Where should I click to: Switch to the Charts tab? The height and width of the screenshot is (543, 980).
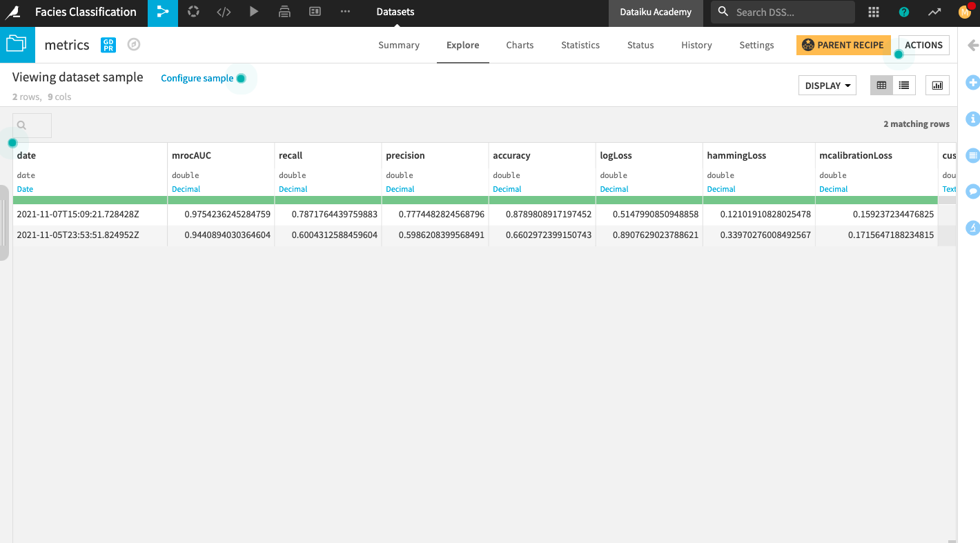(x=520, y=45)
